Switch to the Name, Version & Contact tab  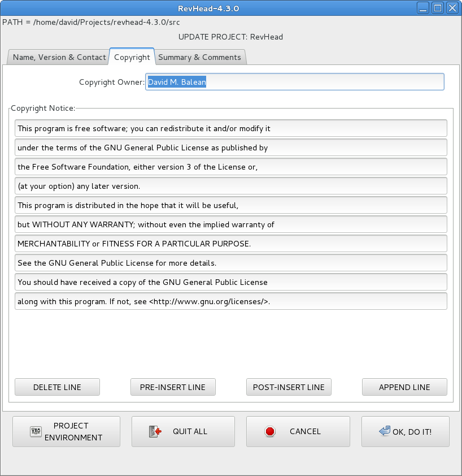[x=59, y=57]
